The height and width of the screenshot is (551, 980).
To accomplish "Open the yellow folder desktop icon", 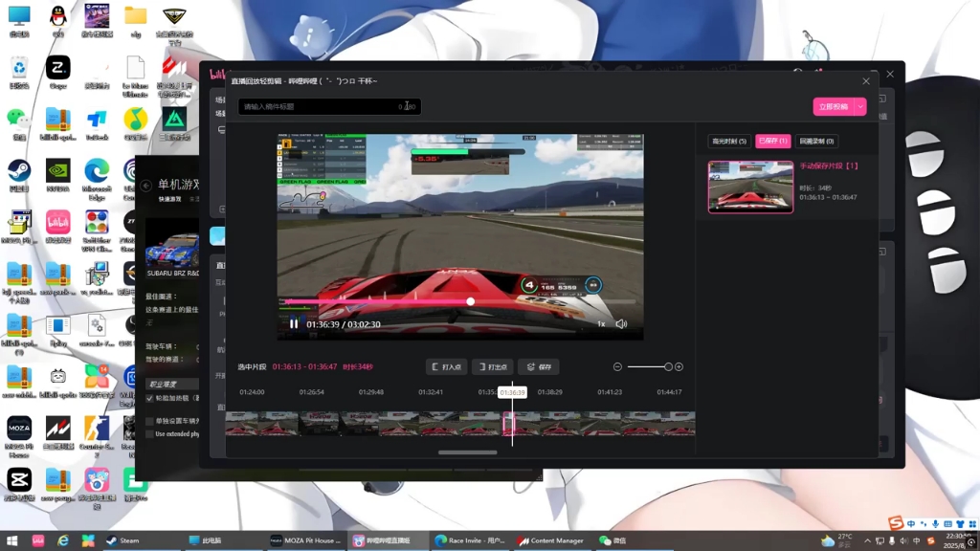I will tap(136, 21).
